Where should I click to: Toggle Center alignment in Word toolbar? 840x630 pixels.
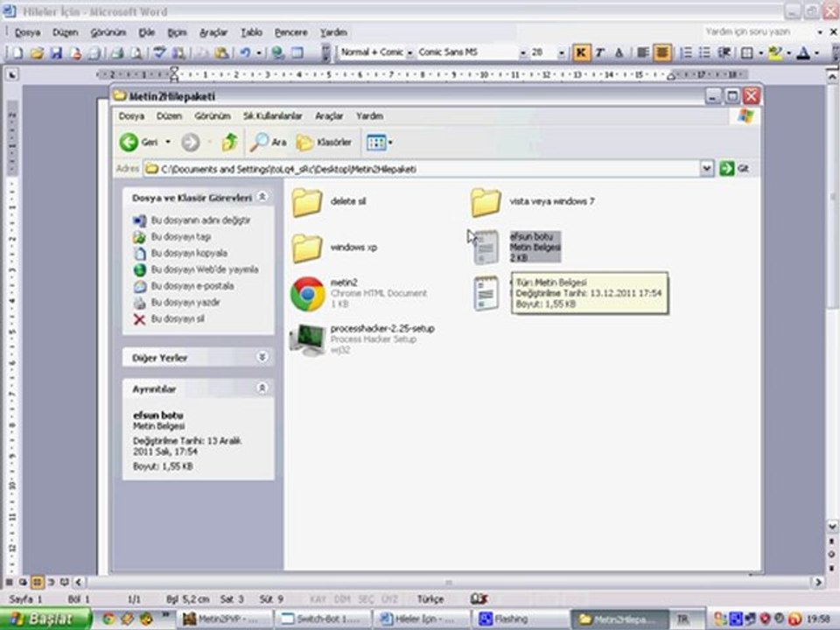click(x=662, y=52)
